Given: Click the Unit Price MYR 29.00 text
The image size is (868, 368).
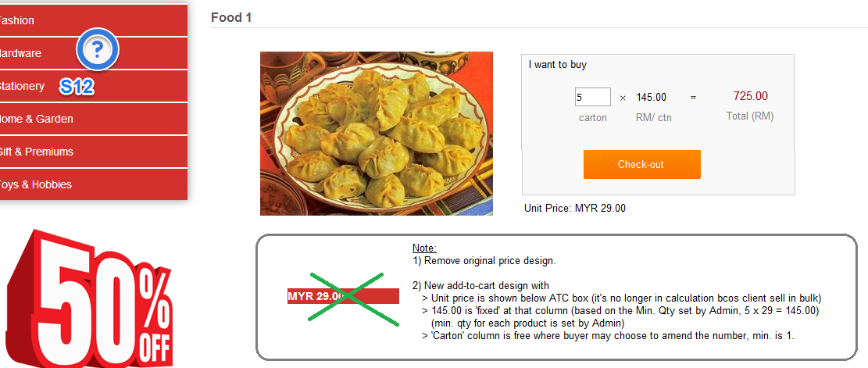Looking at the screenshot, I should [x=574, y=209].
